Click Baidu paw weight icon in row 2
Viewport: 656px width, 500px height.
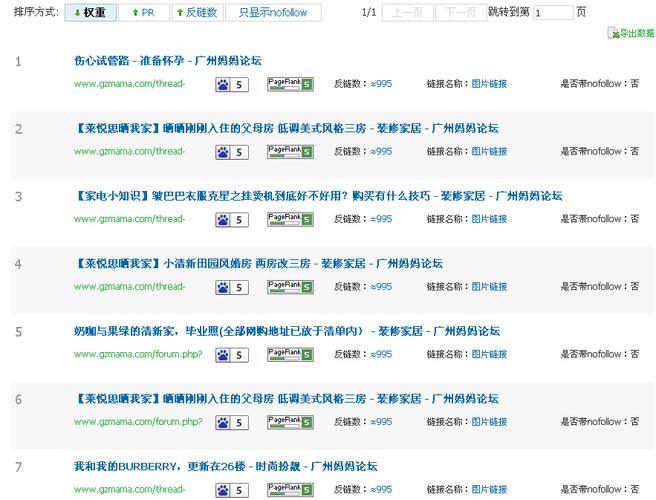coord(232,152)
